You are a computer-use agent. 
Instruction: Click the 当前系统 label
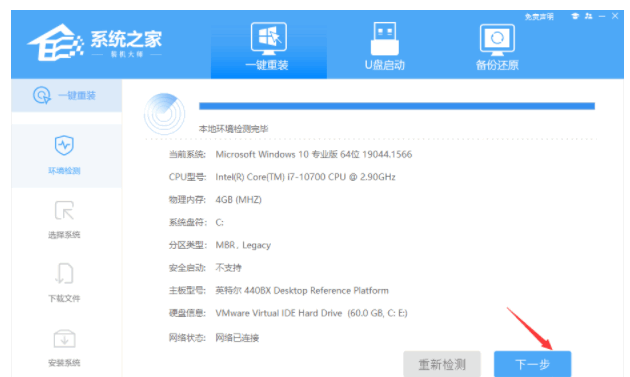187,154
